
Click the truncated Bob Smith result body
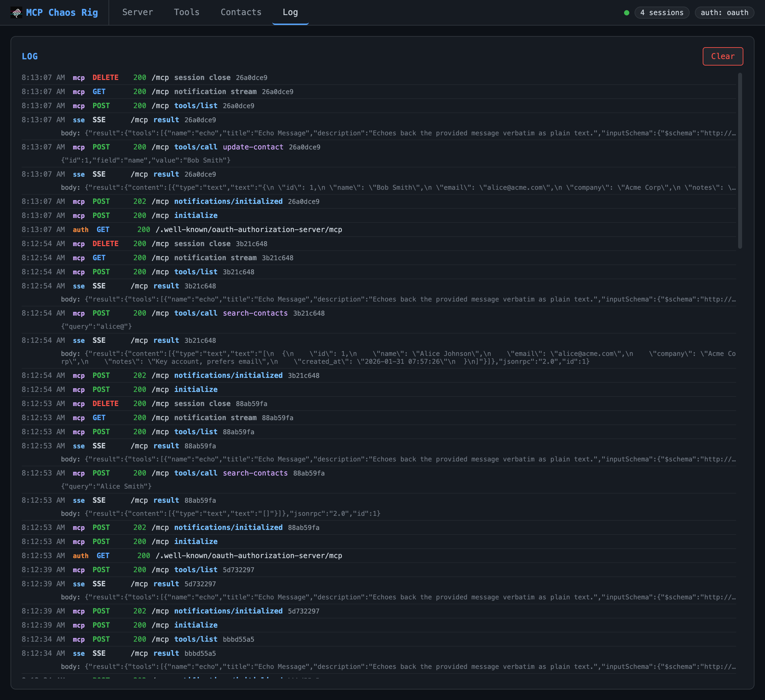point(398,187)
